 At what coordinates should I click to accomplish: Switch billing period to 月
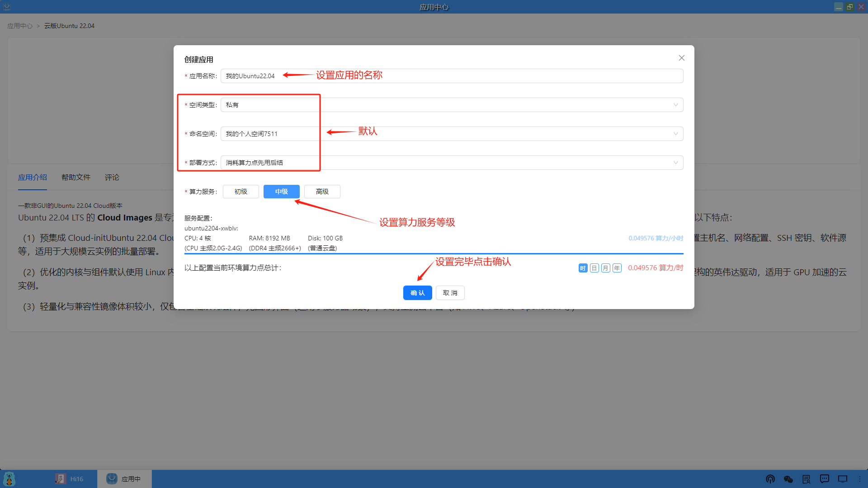(x=605, y=268)
